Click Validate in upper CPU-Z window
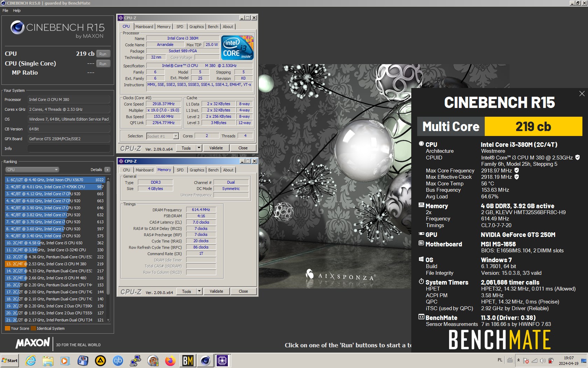588x368 pixels. tap(216, 148)
